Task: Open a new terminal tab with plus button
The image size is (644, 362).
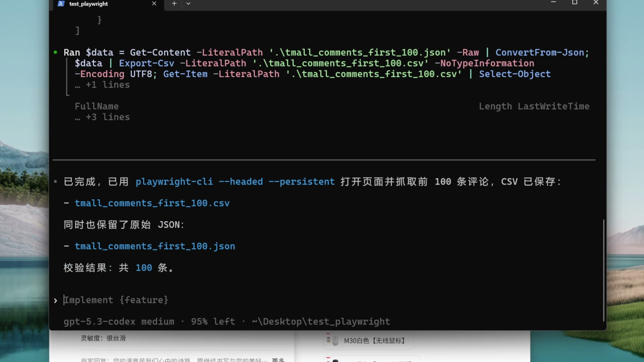Action: point(174,4)
